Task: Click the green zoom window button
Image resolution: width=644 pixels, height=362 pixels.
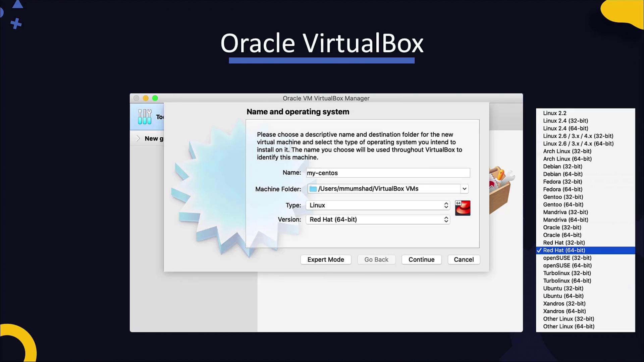Action: pos(155,98)
